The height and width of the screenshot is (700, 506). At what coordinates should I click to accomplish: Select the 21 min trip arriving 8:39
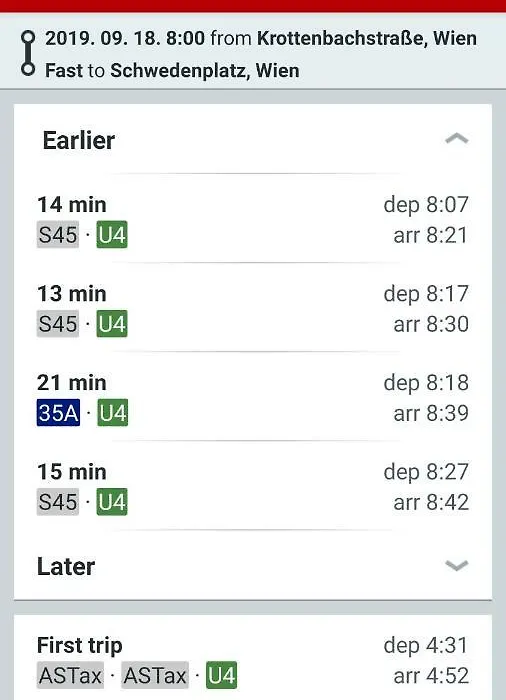[253, 397]
